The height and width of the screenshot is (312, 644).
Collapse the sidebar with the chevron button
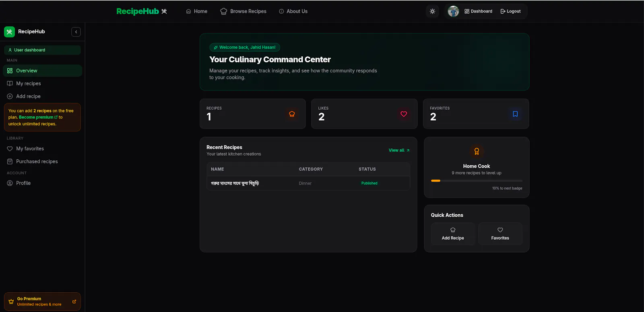[76, 32]
